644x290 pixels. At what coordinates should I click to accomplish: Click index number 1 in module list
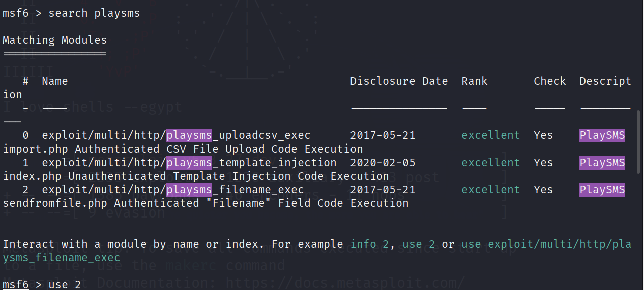[x=26, y=163]
